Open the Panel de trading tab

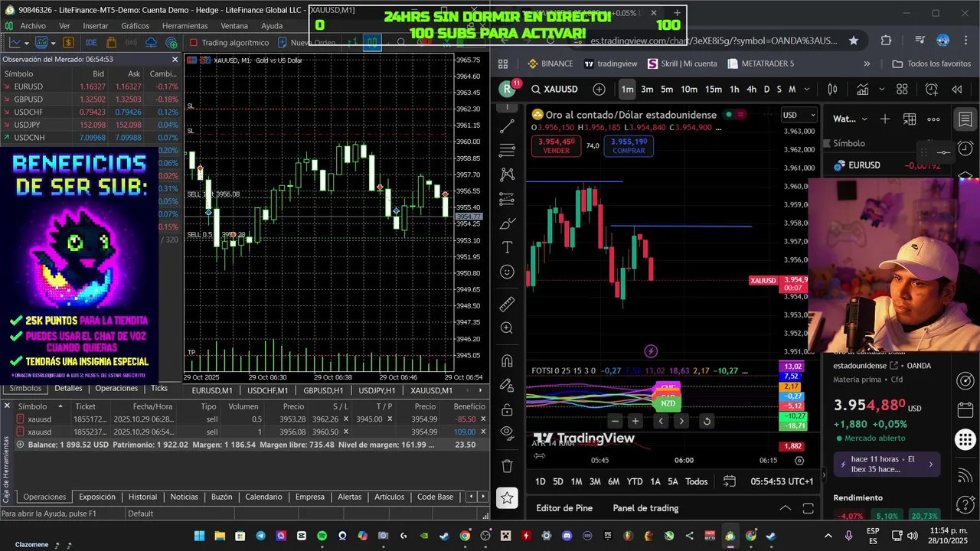[x=645, y=508]
